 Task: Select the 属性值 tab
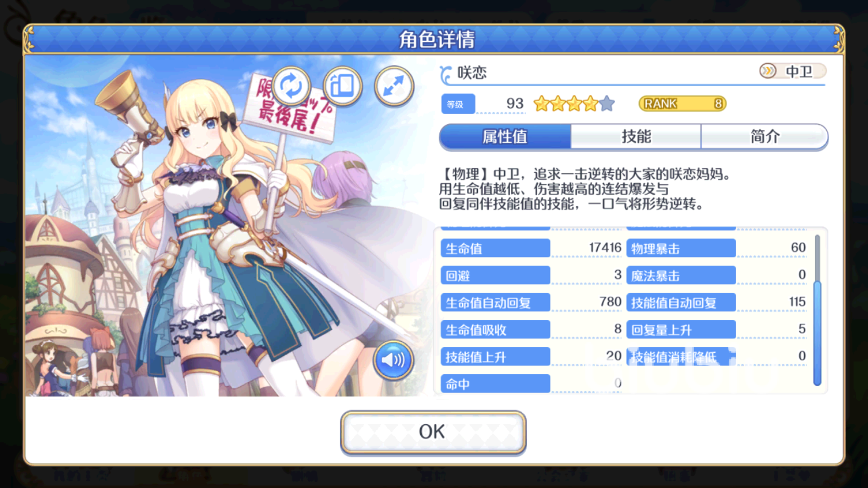505,137
